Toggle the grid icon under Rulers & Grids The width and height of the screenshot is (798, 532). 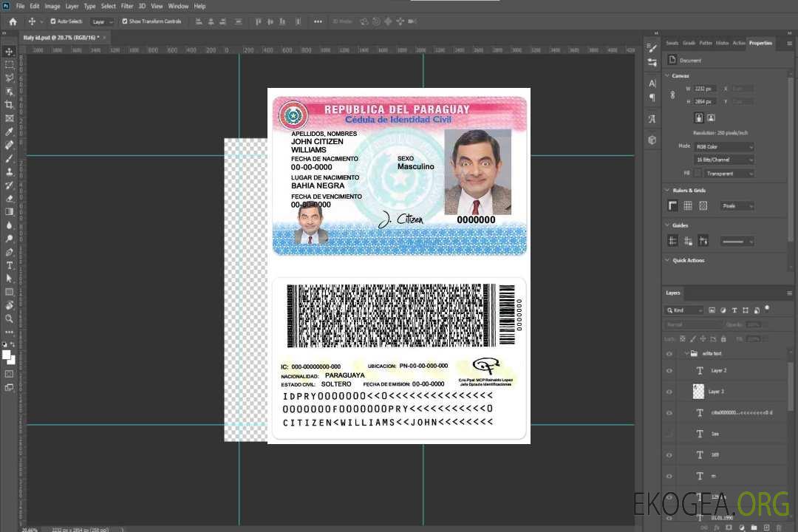click(688, 206)
